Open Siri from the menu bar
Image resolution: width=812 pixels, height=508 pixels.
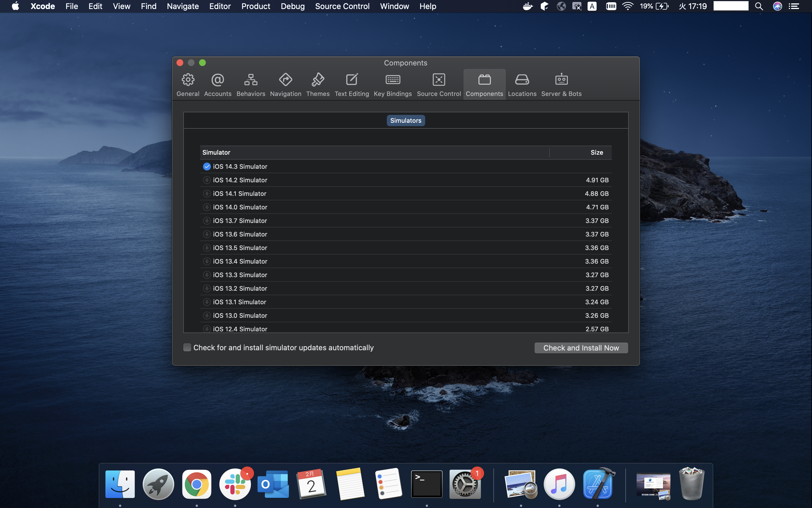pos(777,6)
